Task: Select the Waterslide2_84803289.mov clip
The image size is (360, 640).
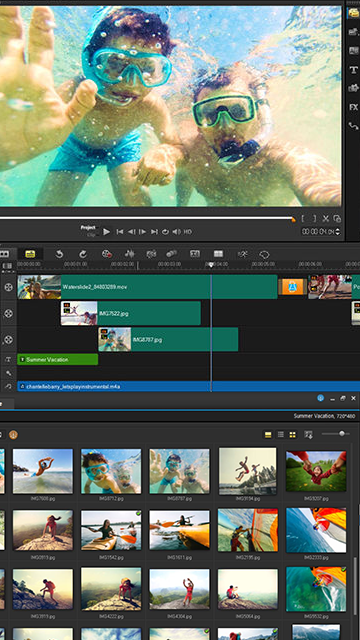Action: coord(147,287)
